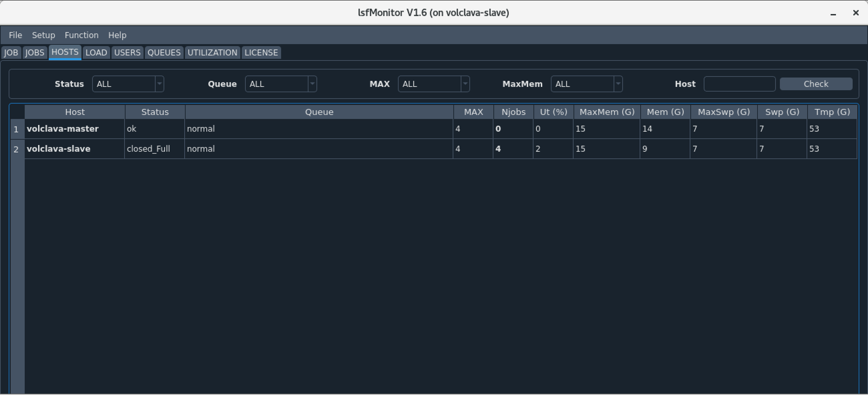
Task: Click the Check button
Action: (816, 84)
